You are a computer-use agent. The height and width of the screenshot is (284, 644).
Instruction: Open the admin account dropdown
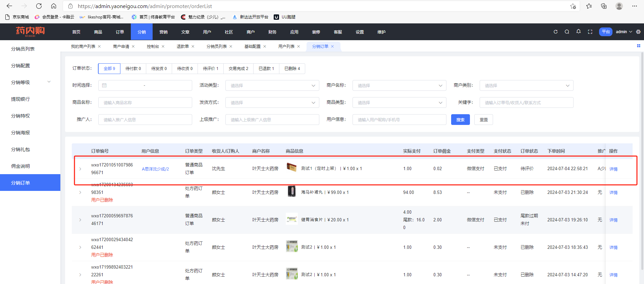(x=624, y=32)
